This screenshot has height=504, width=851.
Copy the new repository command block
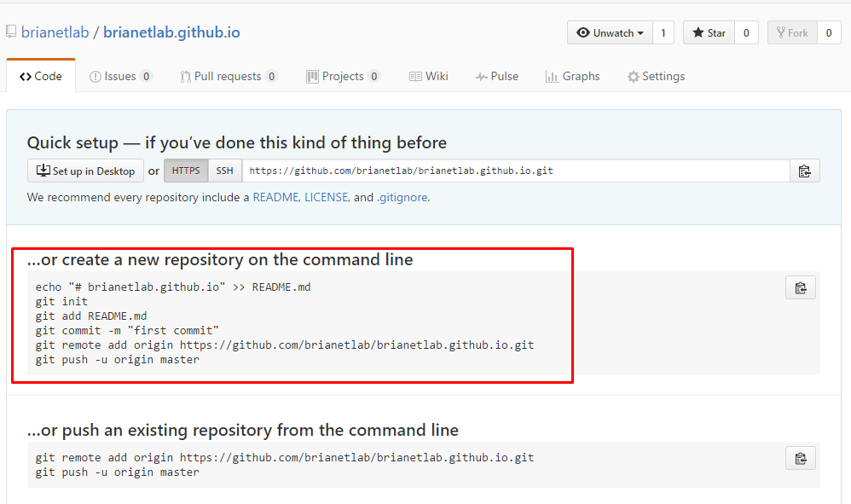(801, 288)
